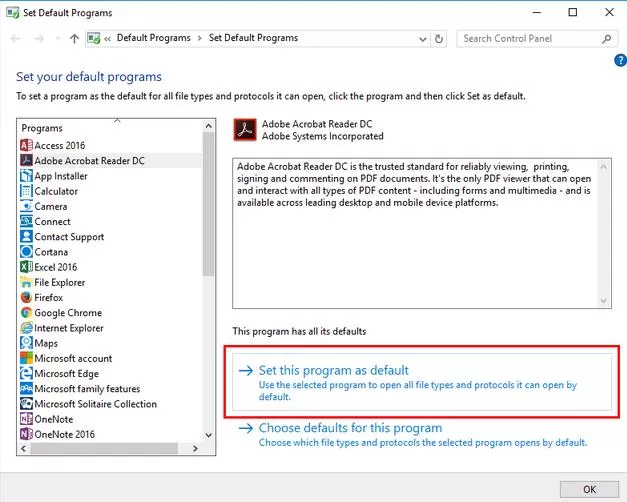The width and height of the screenshot is (627, 502).
Task: Click the large Adobe Acrobat logo in details
Action: tap(245, 130)
